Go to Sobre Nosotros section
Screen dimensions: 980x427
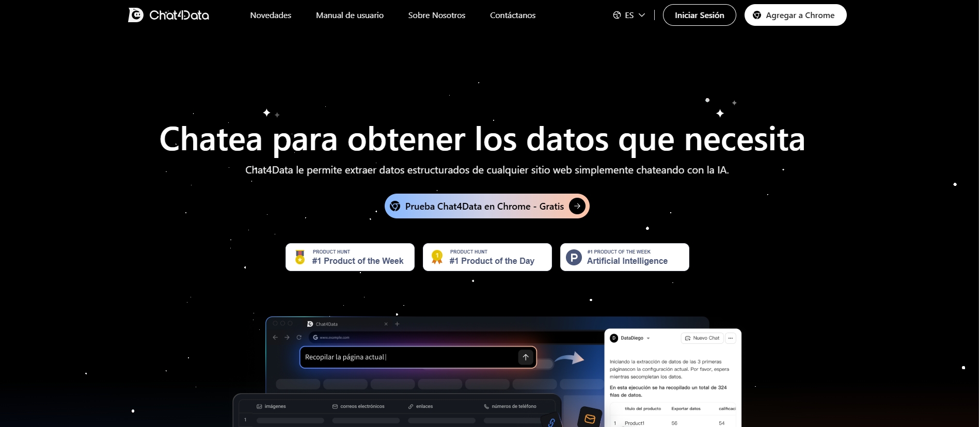[437, 15]
